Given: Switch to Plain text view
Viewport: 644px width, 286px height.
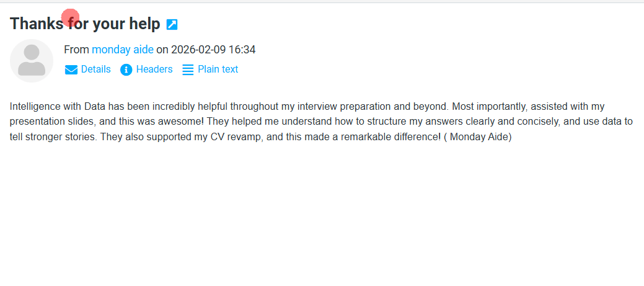Looking at the screenshot, I should (218, 69).
